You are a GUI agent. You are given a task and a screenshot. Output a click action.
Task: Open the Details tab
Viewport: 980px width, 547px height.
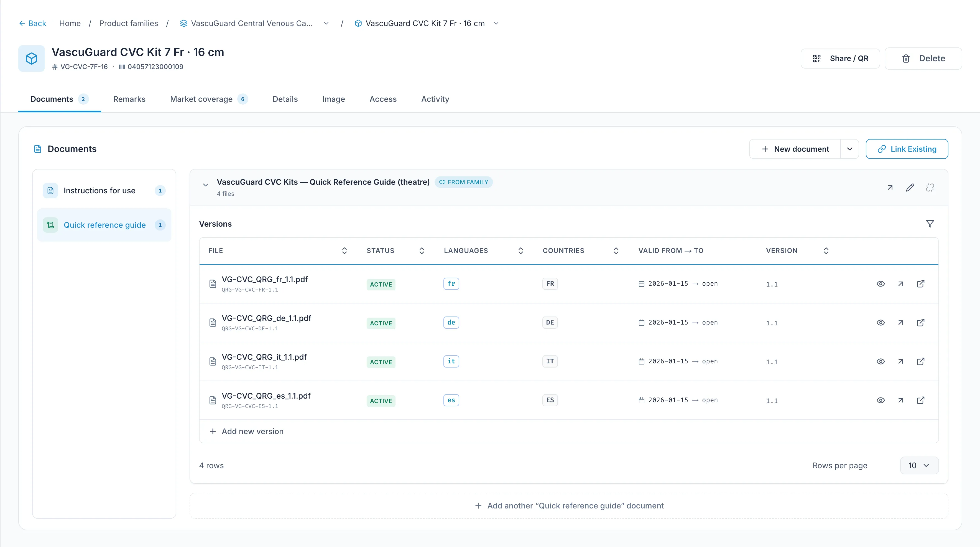(285, 99)
